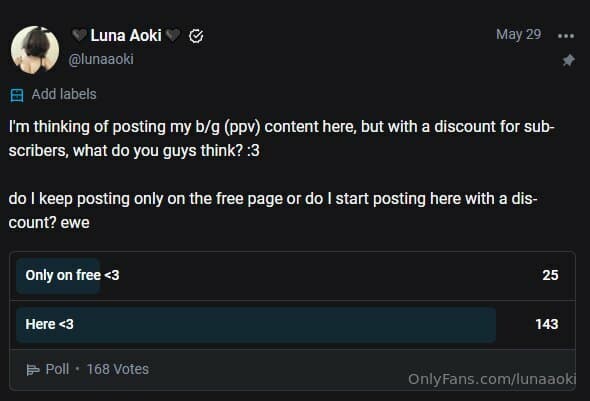Image resolution: width=590 pixels, height=401 pixels.
Task: Click the post text about b/g ppv content
Action: pos(281,138)
